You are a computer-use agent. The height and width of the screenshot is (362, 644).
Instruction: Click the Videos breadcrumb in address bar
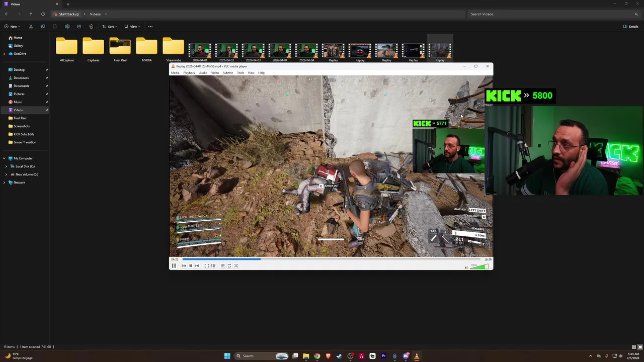[x=95, y=14]
